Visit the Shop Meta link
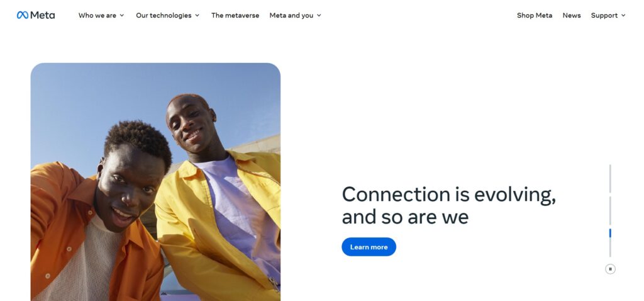644x301 pixels. tap(535, 16)
